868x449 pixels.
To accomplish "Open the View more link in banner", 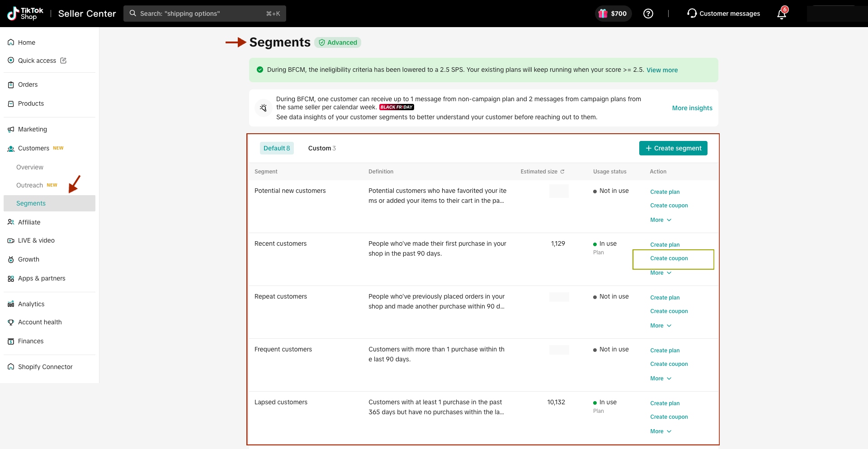I will 662,70.
